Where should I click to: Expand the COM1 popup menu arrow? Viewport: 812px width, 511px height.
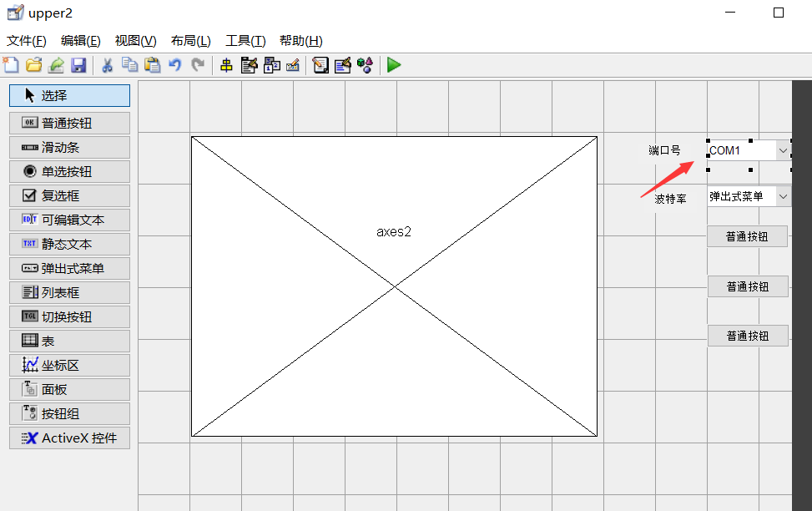coord(783,151)
